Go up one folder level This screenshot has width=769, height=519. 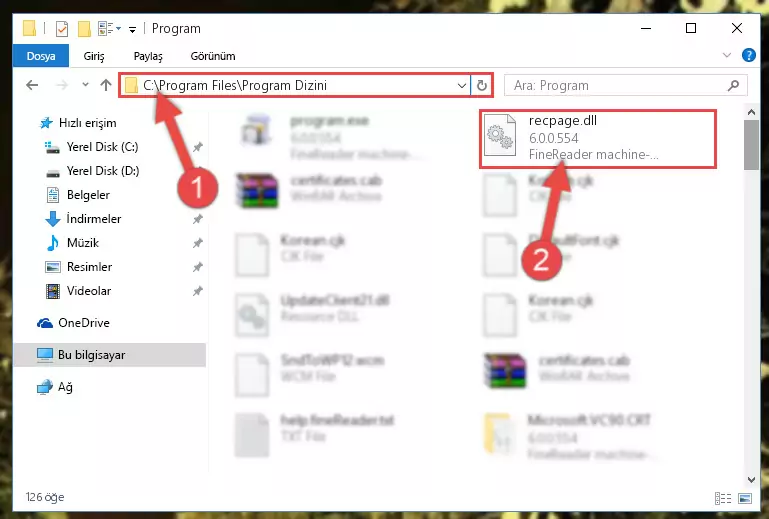point(105,85)
